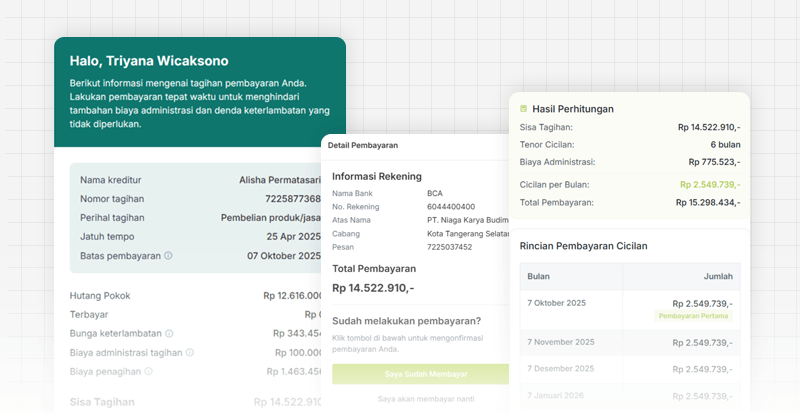Select the 7 November 2025 installment row

point(628,342)
